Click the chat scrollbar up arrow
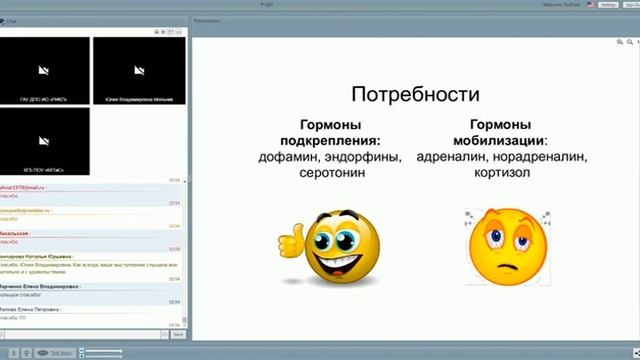Image resolution: width=640 pixels, height=360 pixels. click(x=184, y=180)
